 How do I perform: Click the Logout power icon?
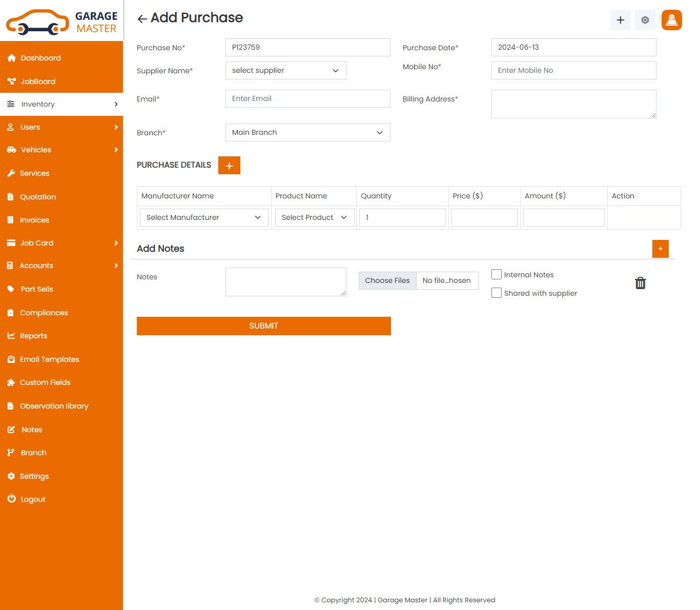(11, 499)
